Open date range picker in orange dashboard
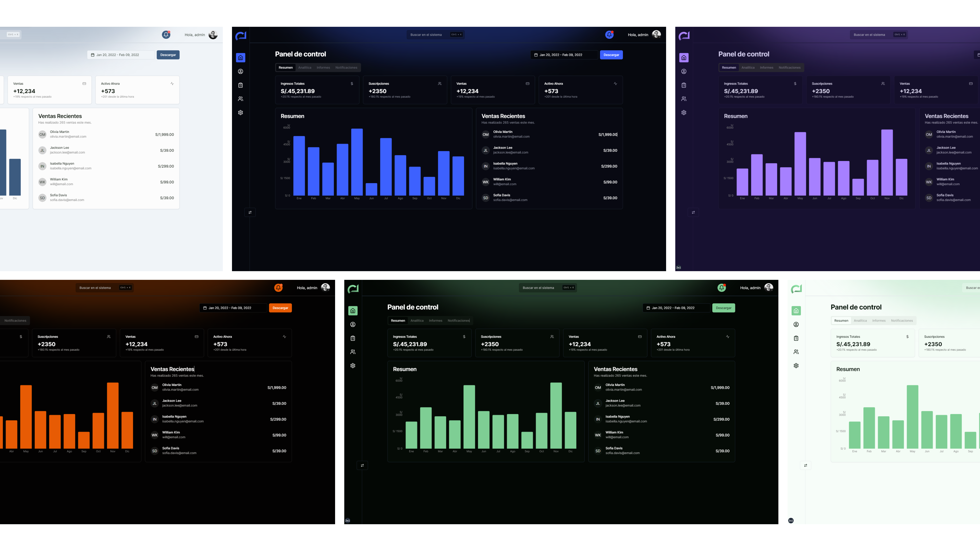 [233, 308]
